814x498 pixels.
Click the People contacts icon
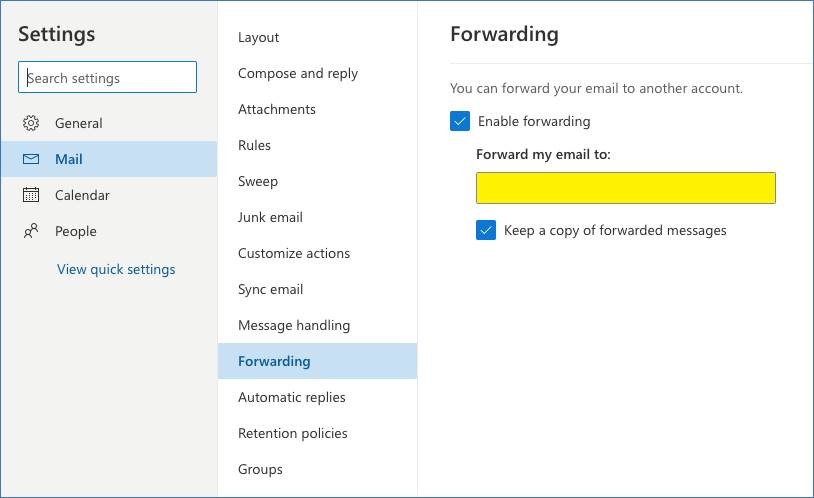(31, 231)
